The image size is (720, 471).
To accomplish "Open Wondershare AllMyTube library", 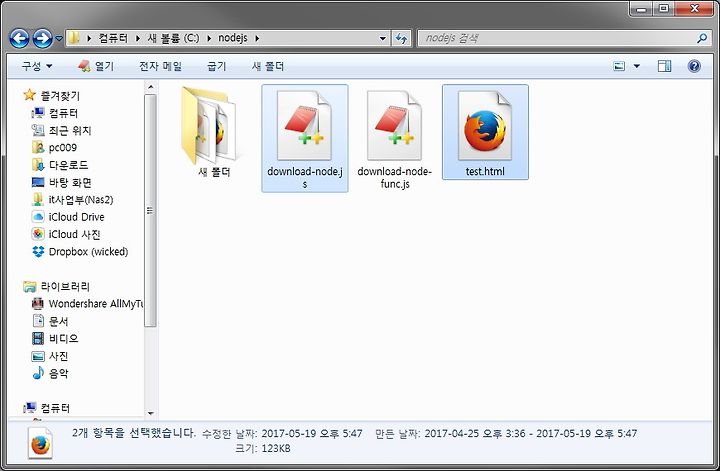I will pos(96,303).
